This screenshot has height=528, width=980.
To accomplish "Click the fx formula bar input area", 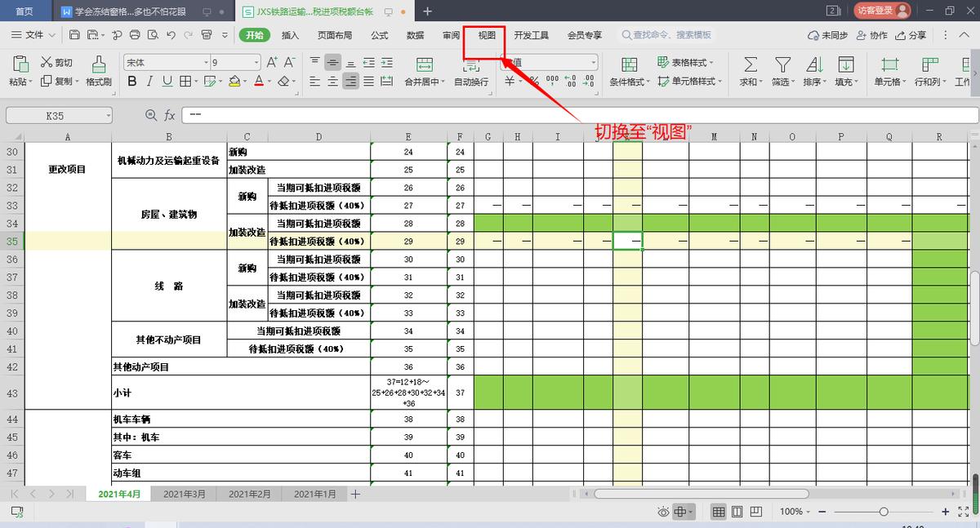I will [x=327, y=115].
